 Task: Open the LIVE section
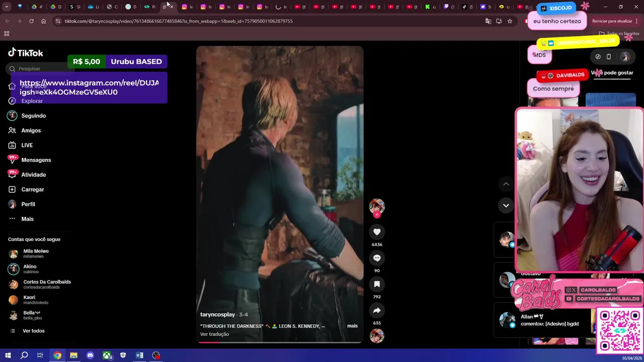coord(27,145)
